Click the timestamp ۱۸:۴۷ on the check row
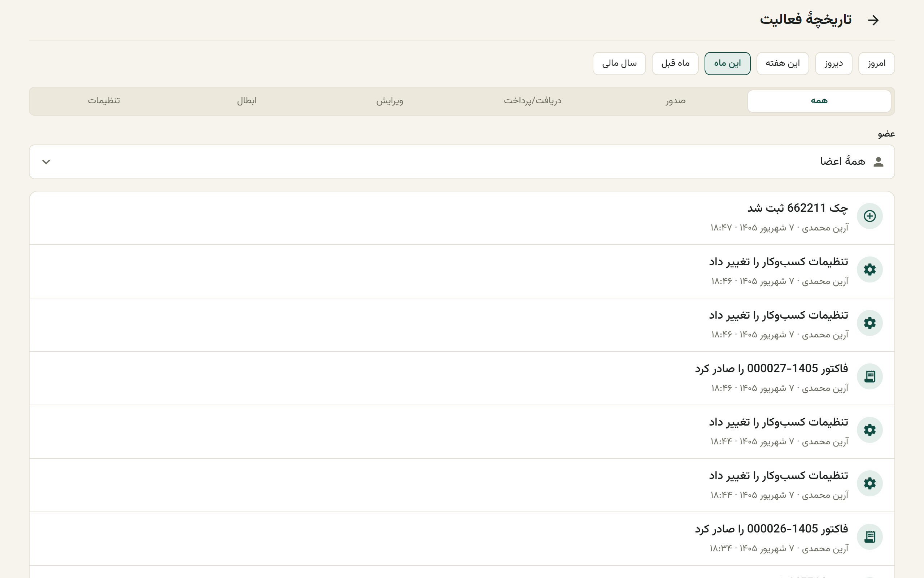924x578 pixels. point(721,228)
